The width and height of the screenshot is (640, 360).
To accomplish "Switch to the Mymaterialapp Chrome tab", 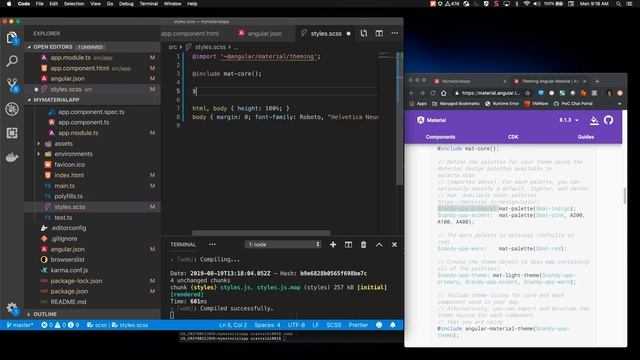I will point(469,81).
